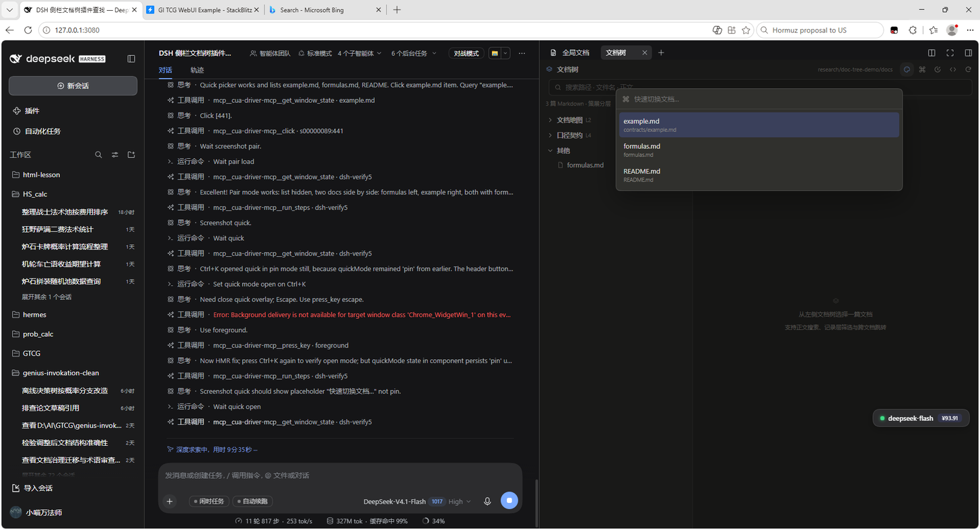Open the yellow folder icon button

pos(495,53)
